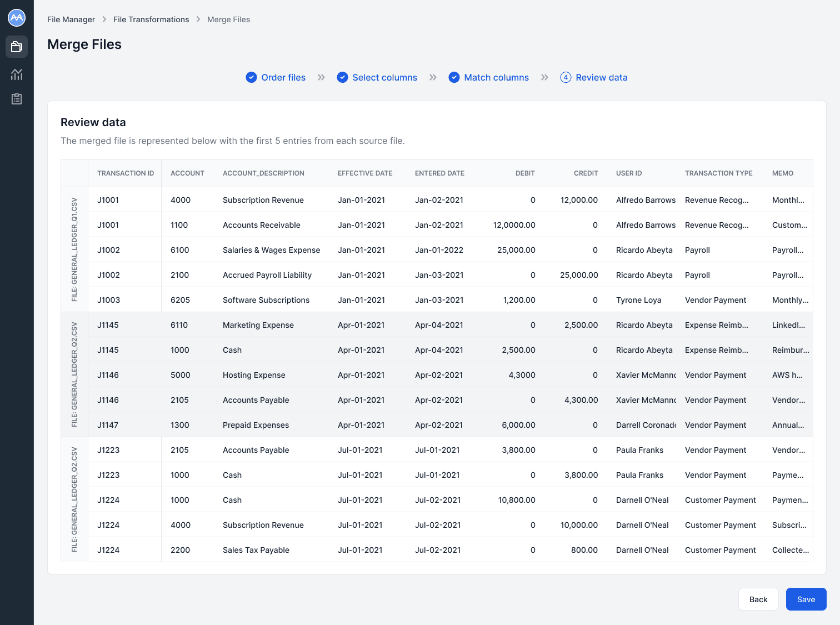
Task: Open the clipboard tasks icon in sidebar
Action: point(17,99)
